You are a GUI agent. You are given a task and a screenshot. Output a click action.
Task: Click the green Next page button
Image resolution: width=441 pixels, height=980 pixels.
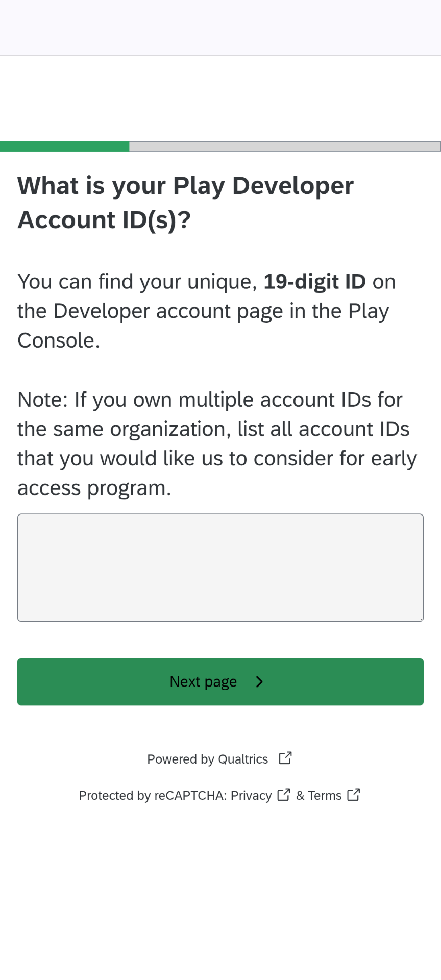click(220, 682)
